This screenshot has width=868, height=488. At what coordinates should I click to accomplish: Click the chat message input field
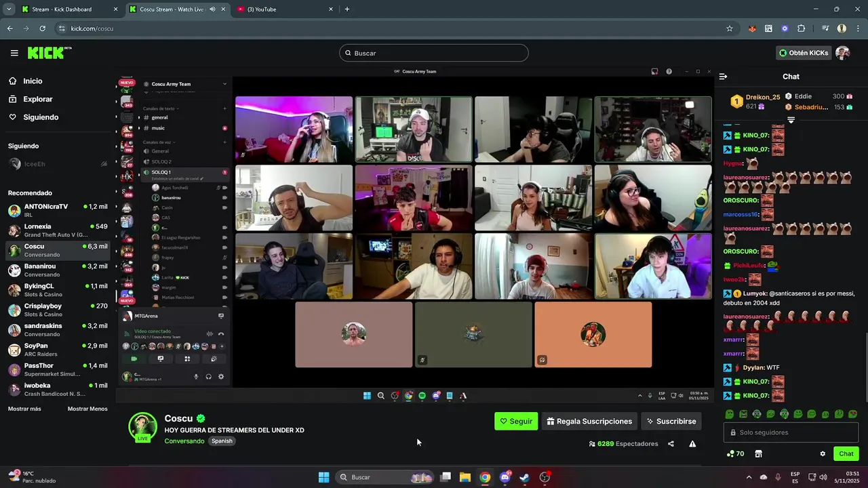(x=791, y=432)
